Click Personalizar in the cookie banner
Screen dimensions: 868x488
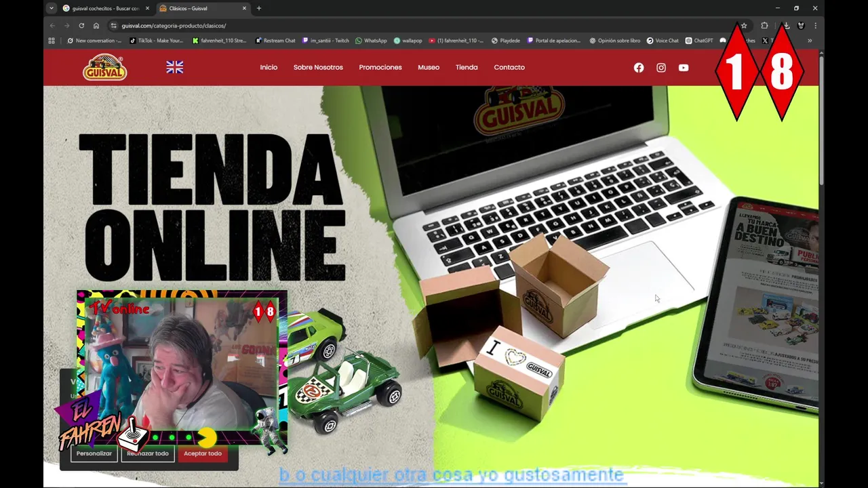tap(94, 453)
